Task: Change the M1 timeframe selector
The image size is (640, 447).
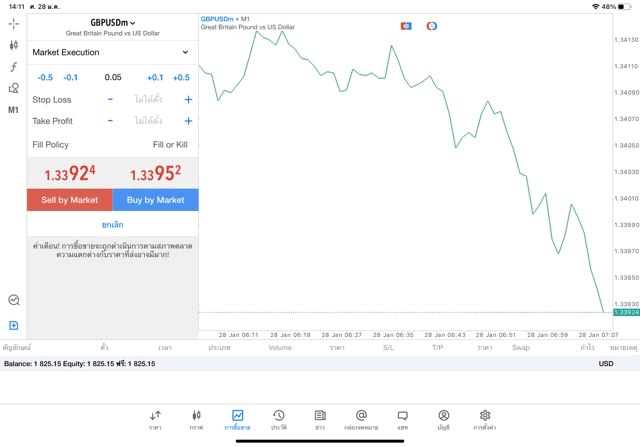Action: (13, 110)
